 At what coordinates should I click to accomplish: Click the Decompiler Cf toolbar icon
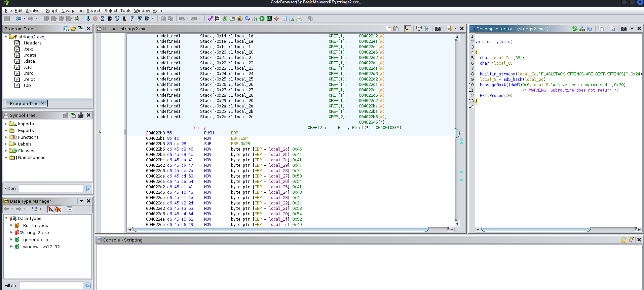point(247,19)
